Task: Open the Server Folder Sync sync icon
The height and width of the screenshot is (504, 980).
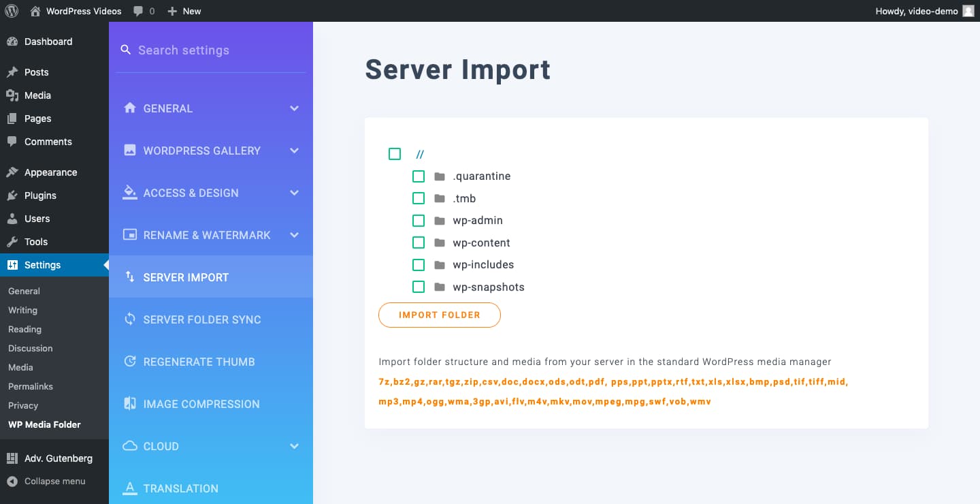Action: point(129,319)
